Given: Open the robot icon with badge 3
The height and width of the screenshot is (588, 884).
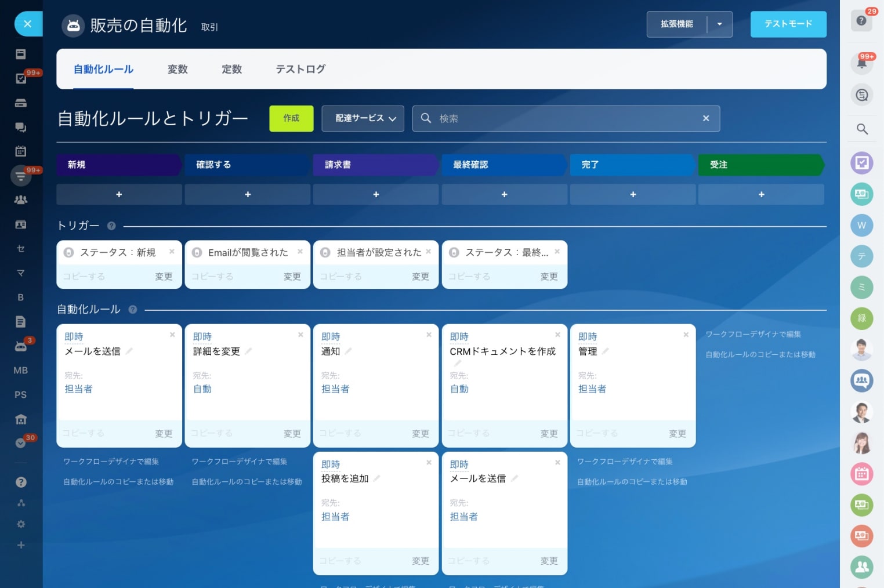Looking at the screenshot, I should (x=21, y=346).
